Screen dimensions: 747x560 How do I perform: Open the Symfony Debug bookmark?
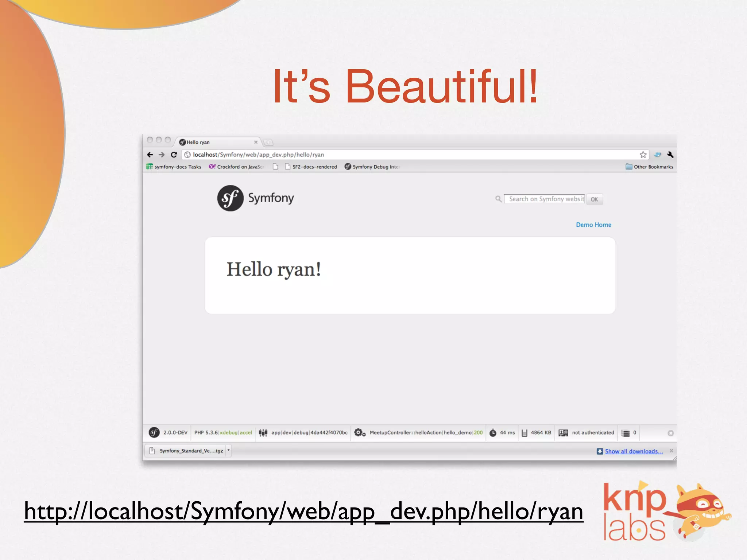(372, 167)
